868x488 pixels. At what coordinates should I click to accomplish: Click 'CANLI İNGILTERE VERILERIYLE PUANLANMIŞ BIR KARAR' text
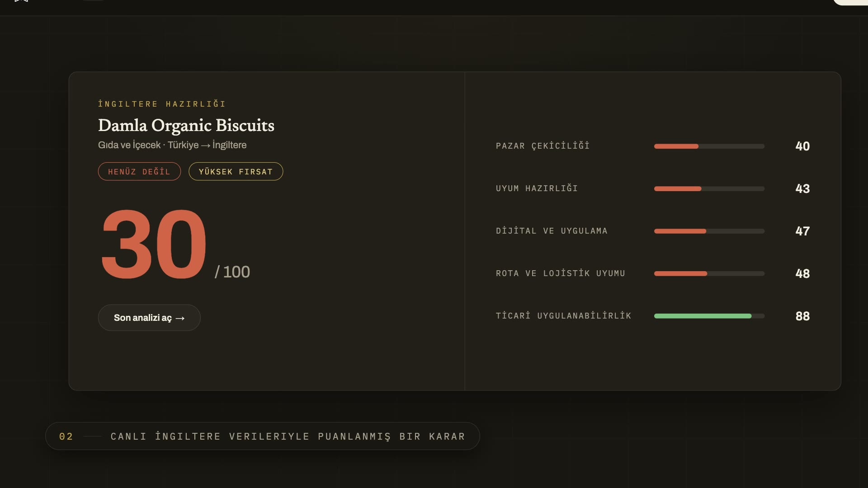coord(288,436)
